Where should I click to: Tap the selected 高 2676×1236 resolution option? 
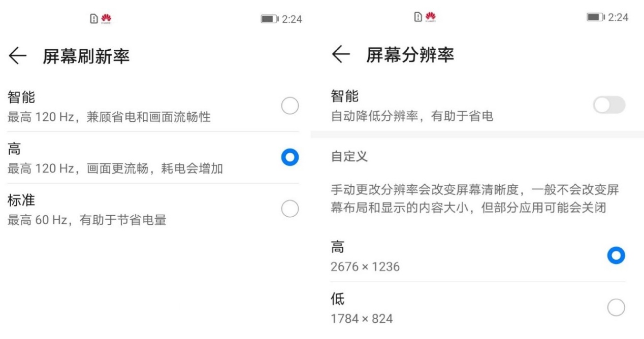click(616, 256)
